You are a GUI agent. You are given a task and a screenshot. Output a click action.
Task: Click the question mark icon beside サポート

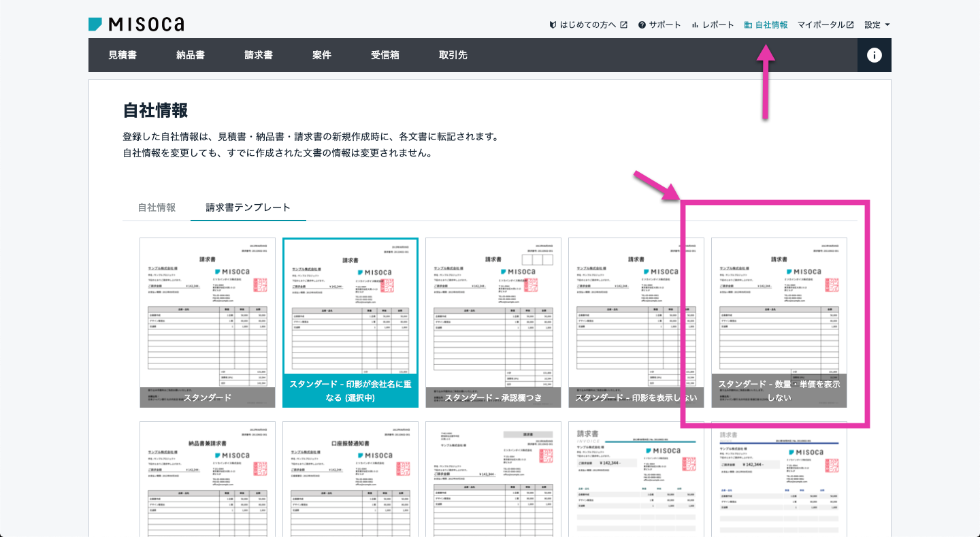pyautogui.click(x=642, y=25)
